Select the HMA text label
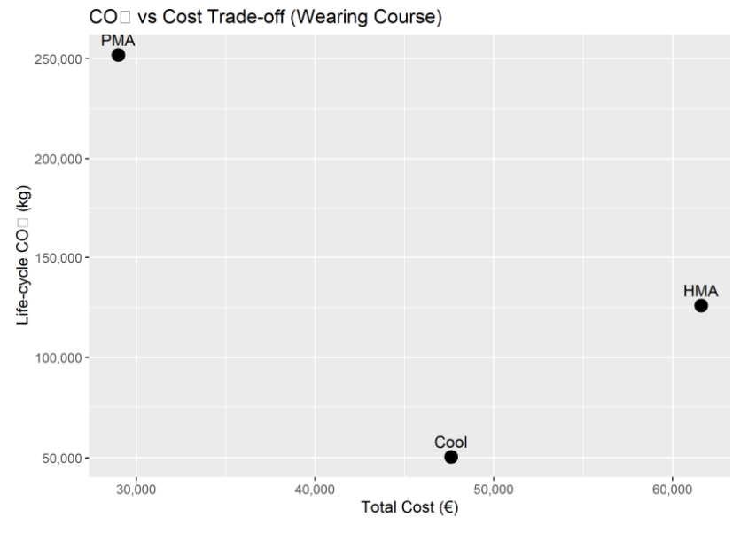 coord(701,291)
